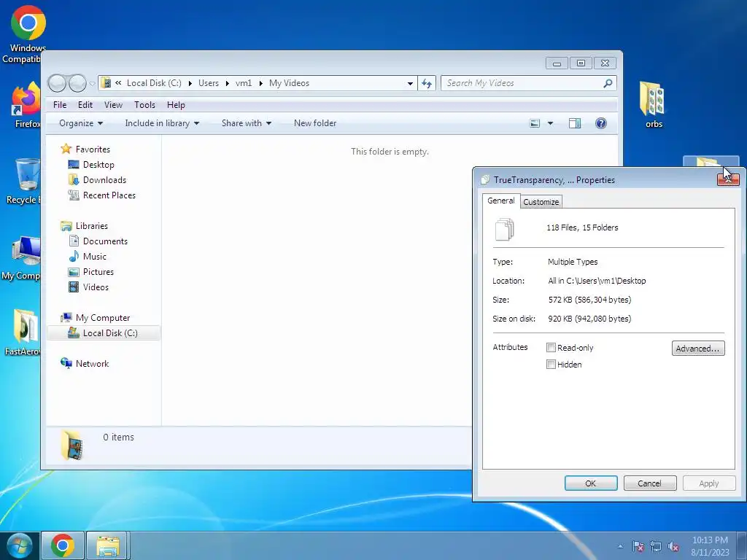This screenshot has height=560, width=747.
Task: Switch to the Customize tab
Action: tap(541, 202)
